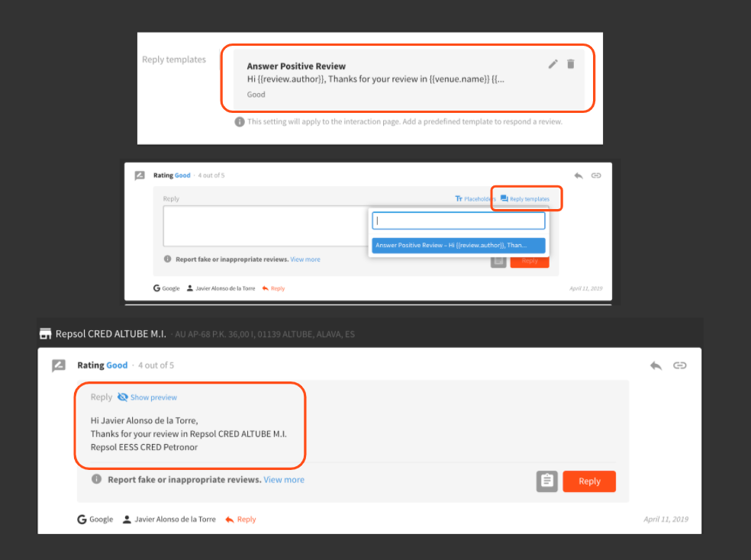Open View more link in bottom review panel
751x560 pixels.
(x=284, y=480)
